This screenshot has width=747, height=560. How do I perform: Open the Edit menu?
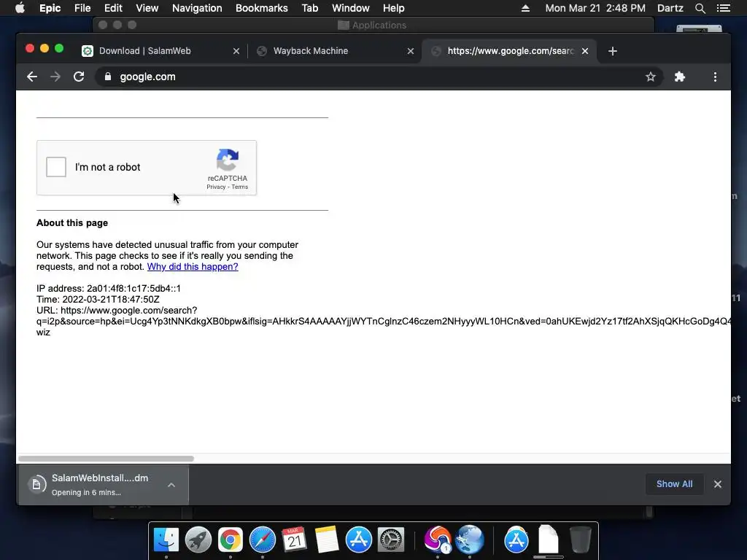click(113, 8)
